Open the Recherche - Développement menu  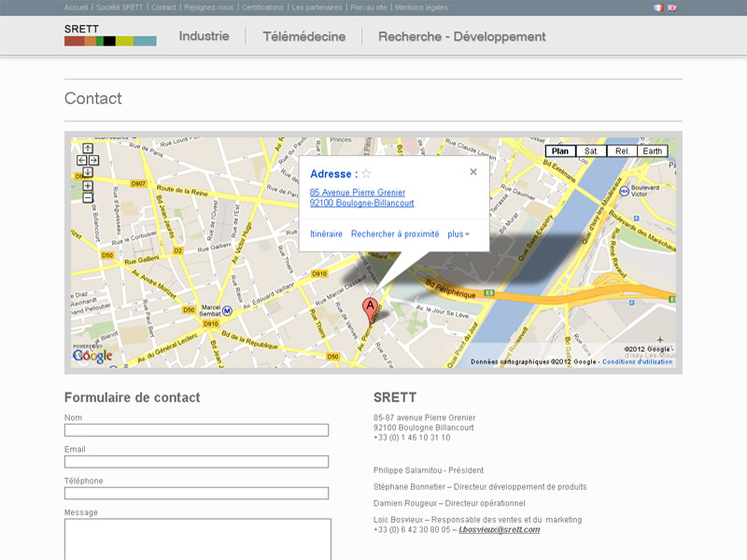462,36
